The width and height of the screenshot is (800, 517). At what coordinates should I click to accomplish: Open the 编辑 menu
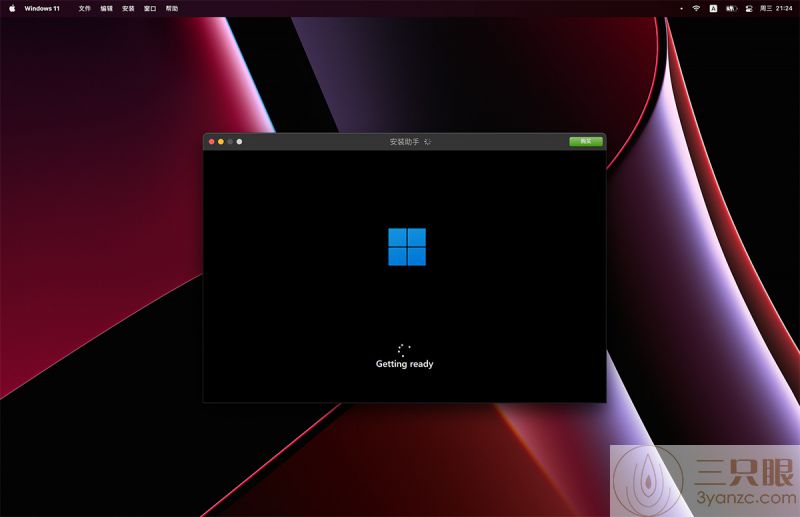pyautogui.click(x=106, y=8)
